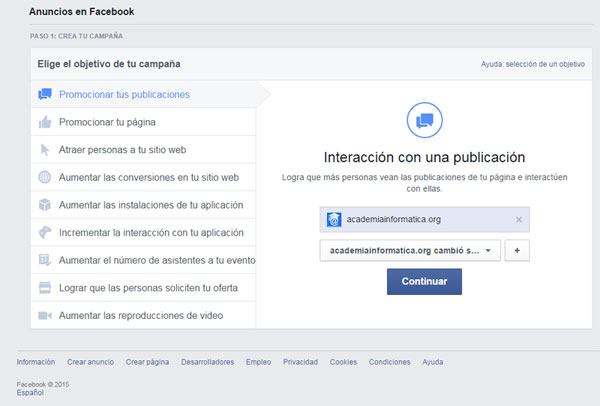Open Ayuda: selección de un objetivo link
600x406 pixels.
tap(533, 64)
